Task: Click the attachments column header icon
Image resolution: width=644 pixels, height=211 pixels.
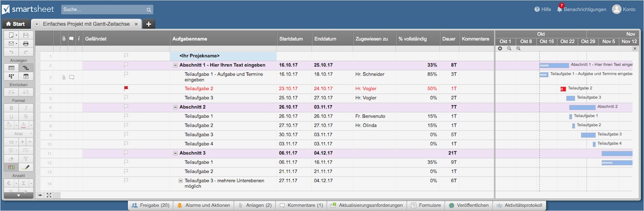Action: 64,39
